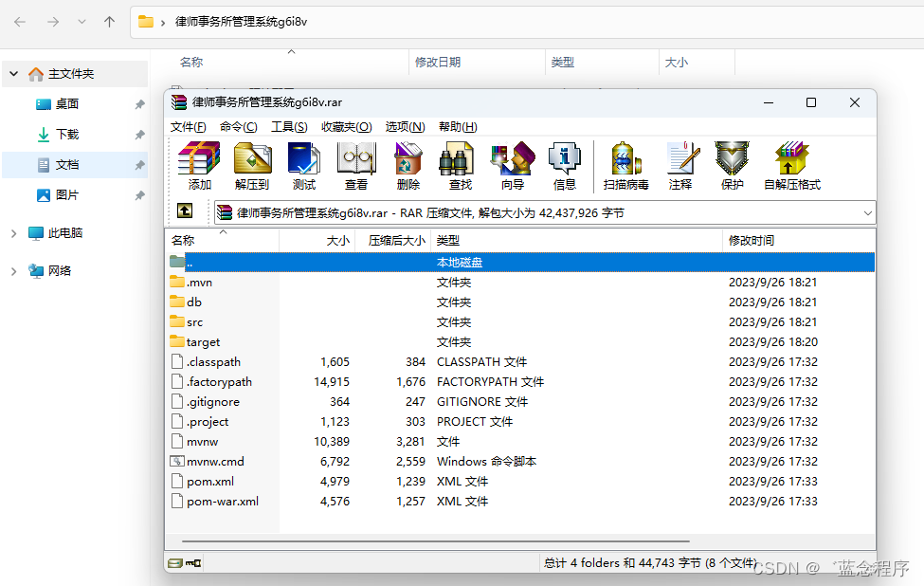
Task: Open the 收藏夹(O) menu
Action: (x=346, y=127)
